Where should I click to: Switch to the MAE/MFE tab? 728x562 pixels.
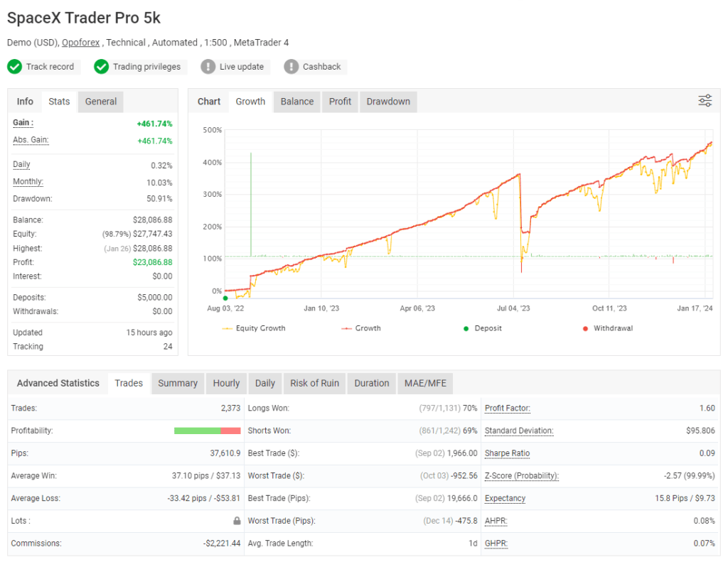point(424,383)
